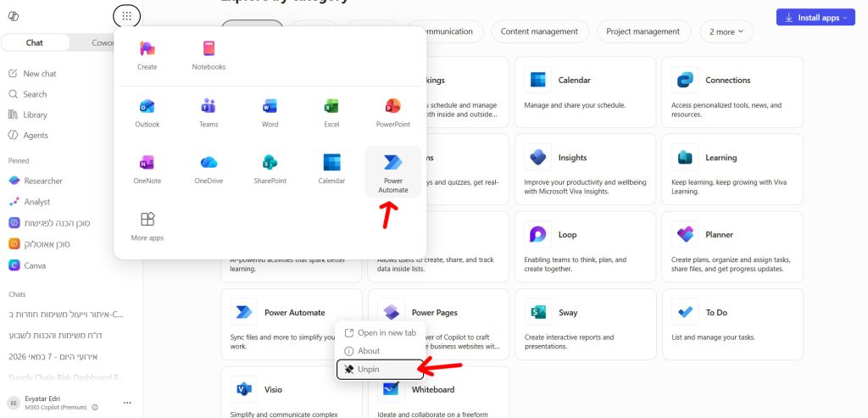Open Create app in launcher
Screen dimensions: 868x418
coord(147,55)
